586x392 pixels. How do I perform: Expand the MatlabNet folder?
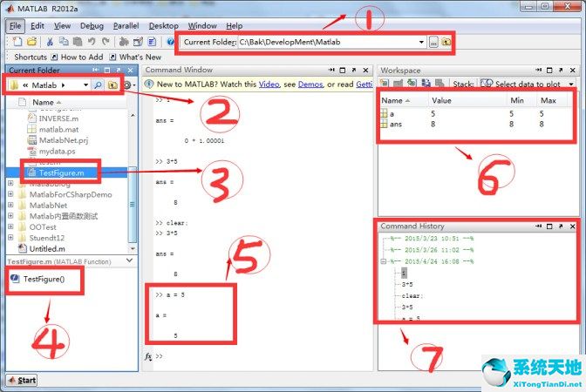[x=10, y=205]
